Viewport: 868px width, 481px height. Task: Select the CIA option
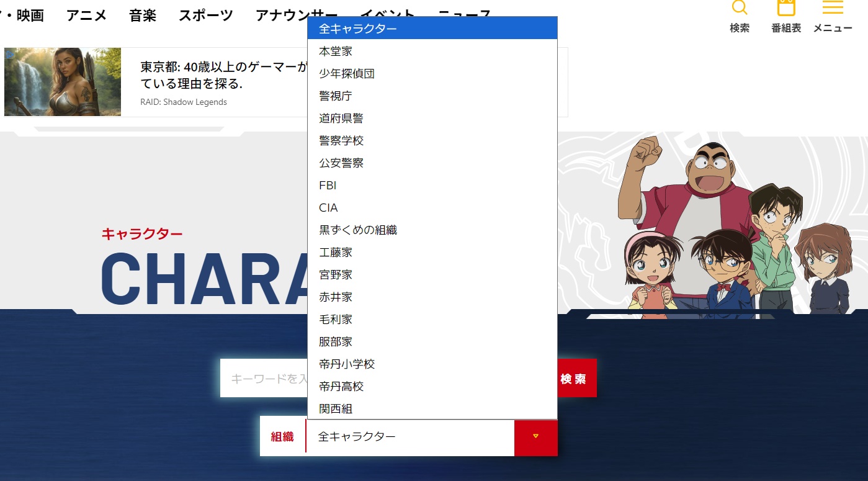(x=328, y=208)
